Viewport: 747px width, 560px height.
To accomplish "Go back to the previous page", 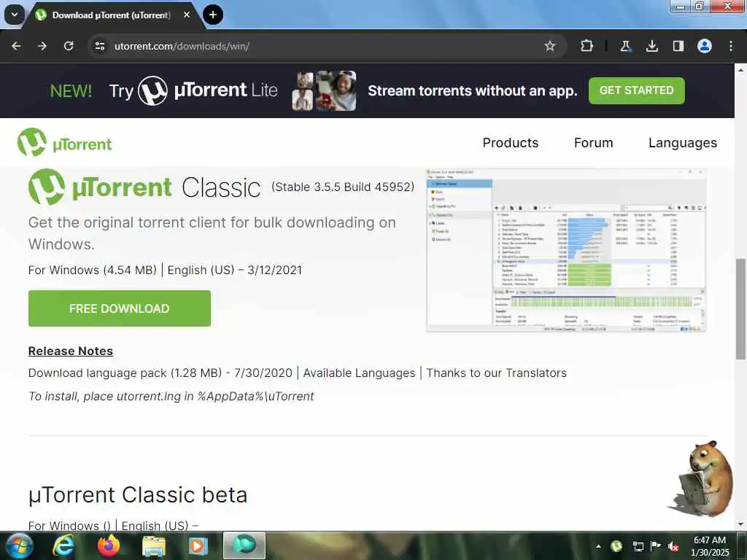I will click(x=16, y=46).
